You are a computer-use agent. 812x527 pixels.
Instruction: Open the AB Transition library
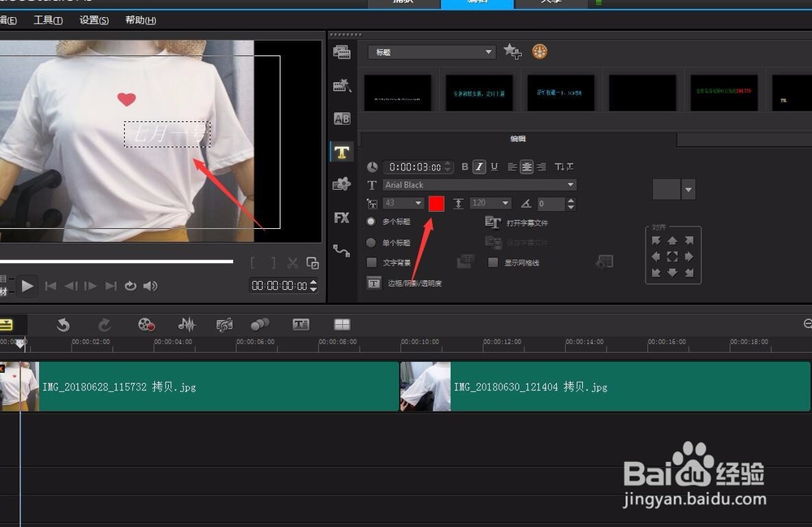coord(342,119)
